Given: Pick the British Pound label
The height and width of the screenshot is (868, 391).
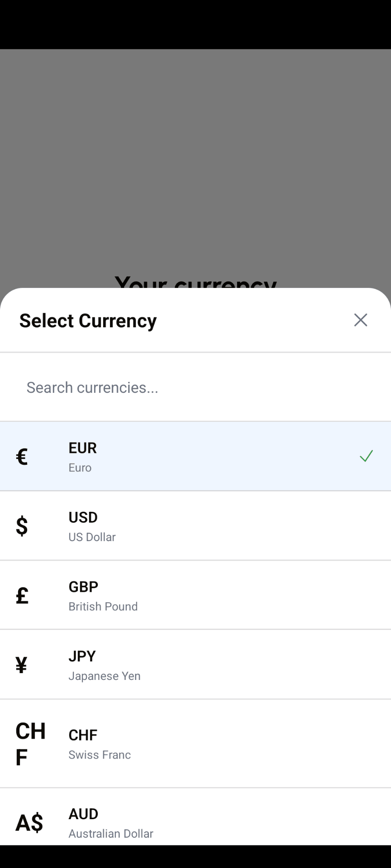Looking at the screenshot, I should point(103,607).
